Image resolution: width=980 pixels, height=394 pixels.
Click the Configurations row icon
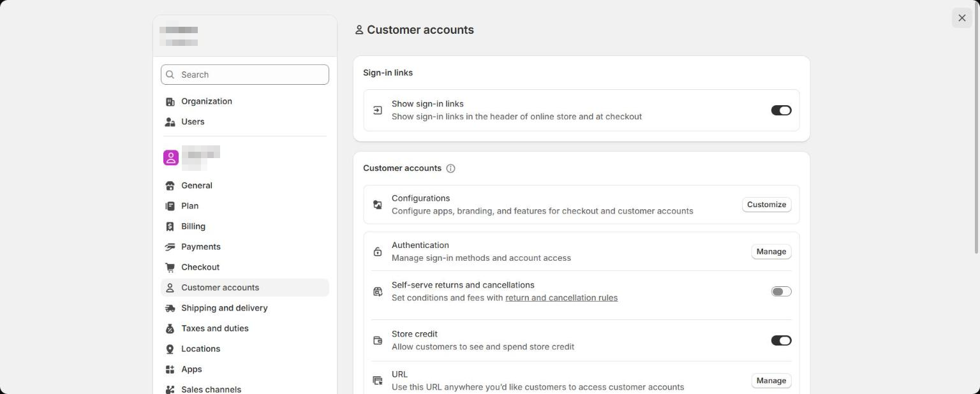point(378,205)
